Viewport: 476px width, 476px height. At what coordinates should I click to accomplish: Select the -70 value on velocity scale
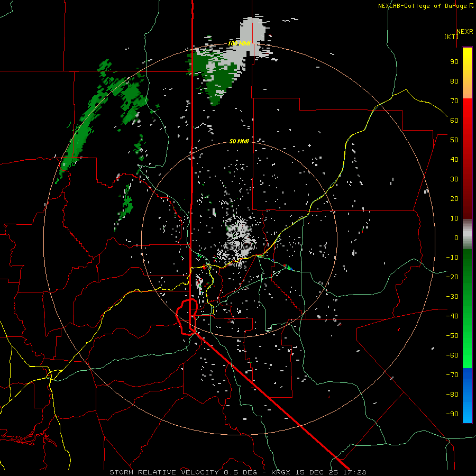click(x=452, y=375)
